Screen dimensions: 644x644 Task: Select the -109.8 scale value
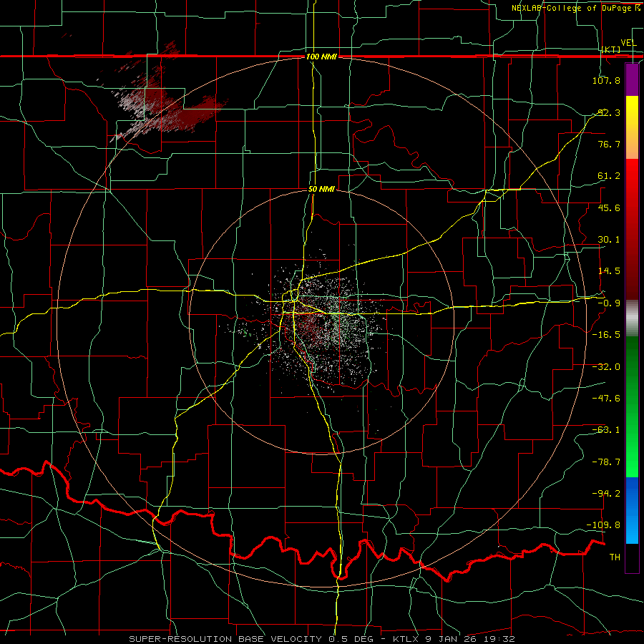604,525
